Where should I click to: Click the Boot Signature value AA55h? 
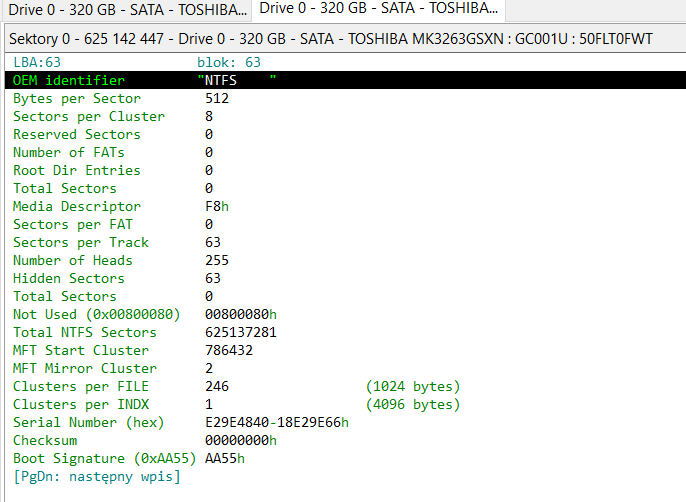click(x=225, y=458)
